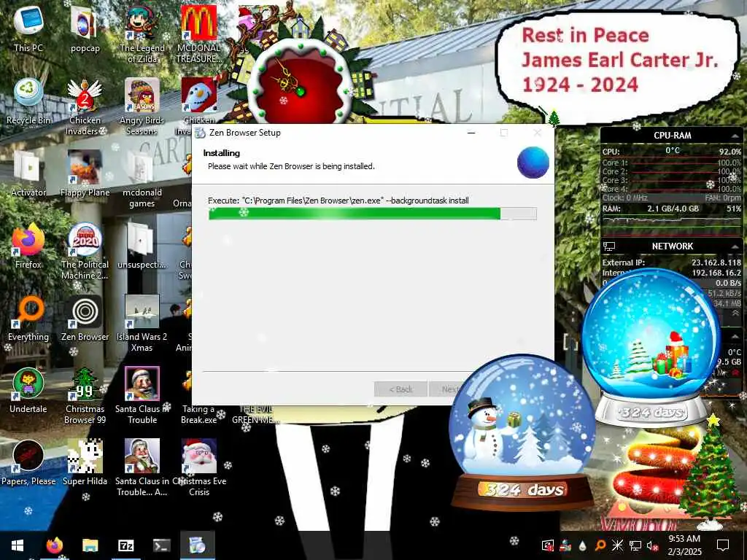Image resolution: width=747 pixels, height=560 pixels.
Task: Click the CPU 92.0% reading
Action: point(729,152)
